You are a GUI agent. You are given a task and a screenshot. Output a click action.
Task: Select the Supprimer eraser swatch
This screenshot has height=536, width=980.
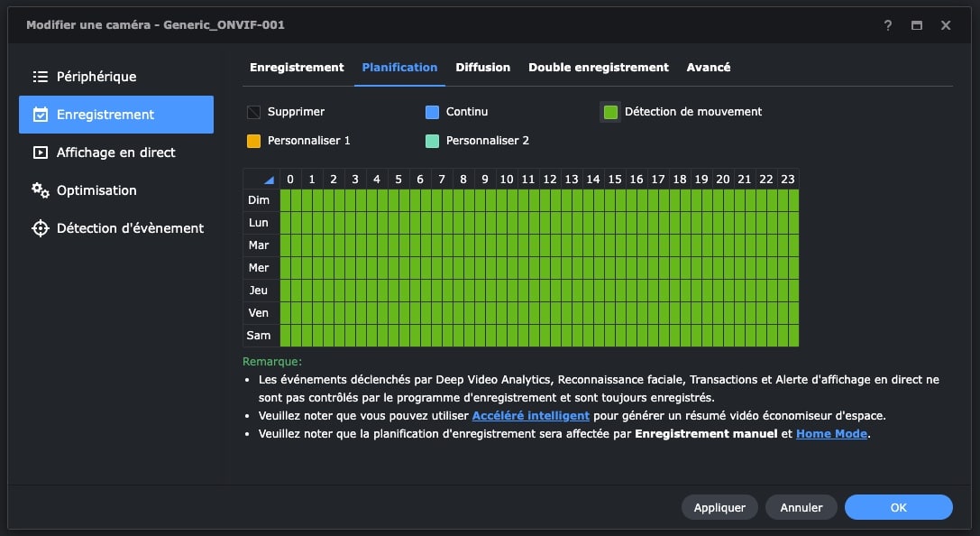tap(253, 112)
